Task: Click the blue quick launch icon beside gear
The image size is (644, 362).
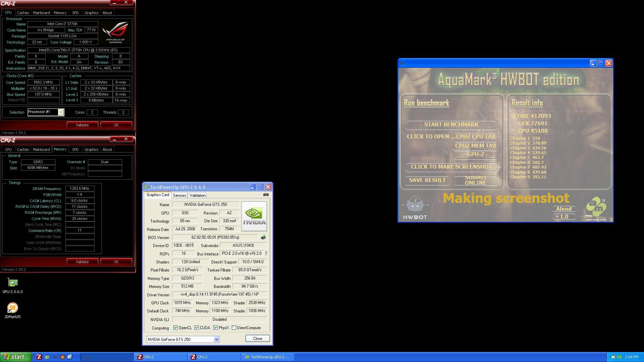Action: 70,357
